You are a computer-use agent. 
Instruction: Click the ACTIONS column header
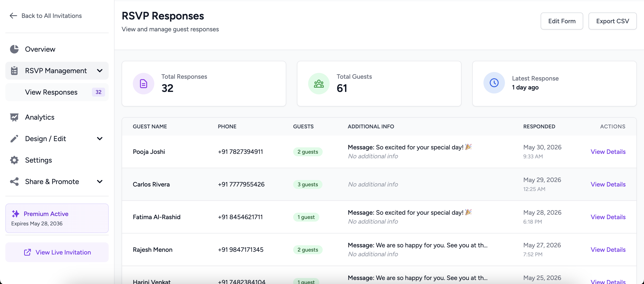612,127
